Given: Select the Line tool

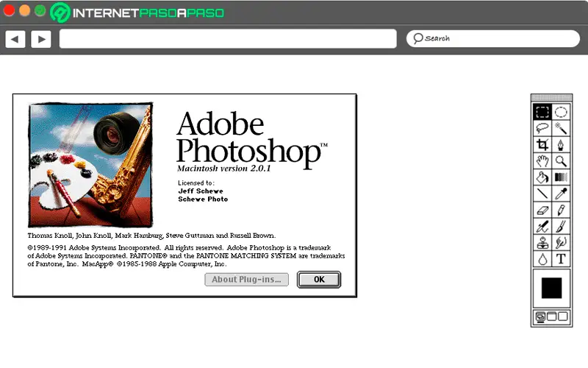Looking at the screenshot, I should (542, 194).
